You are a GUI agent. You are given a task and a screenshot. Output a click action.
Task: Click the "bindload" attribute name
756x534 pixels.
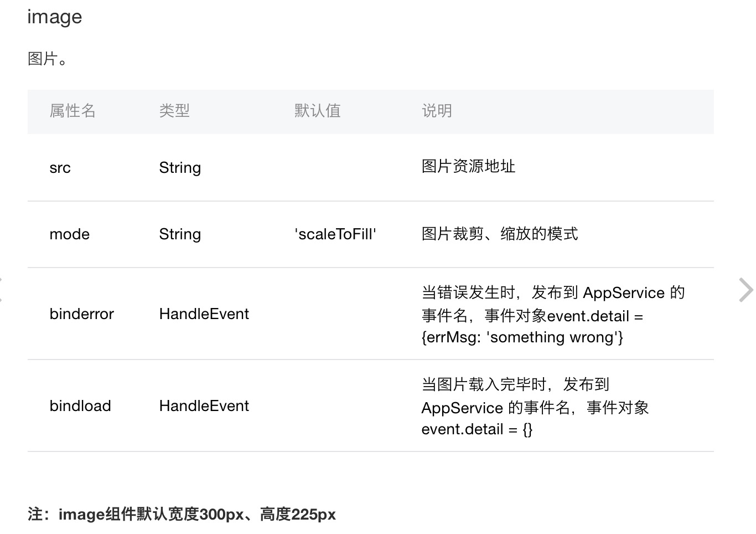[x=80, y=406]
